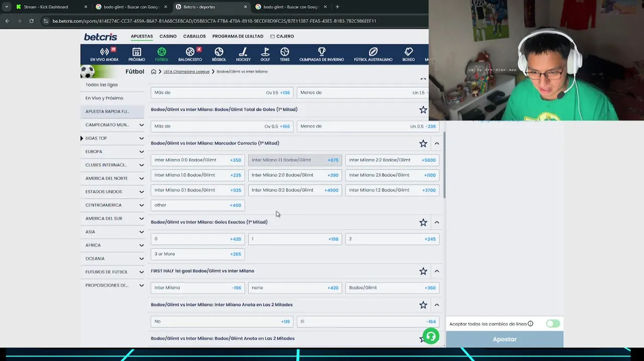644x361 pixels.
Task: Follow the UEFA Champions League breadcrumb link
Action: [x=186, y=72]
